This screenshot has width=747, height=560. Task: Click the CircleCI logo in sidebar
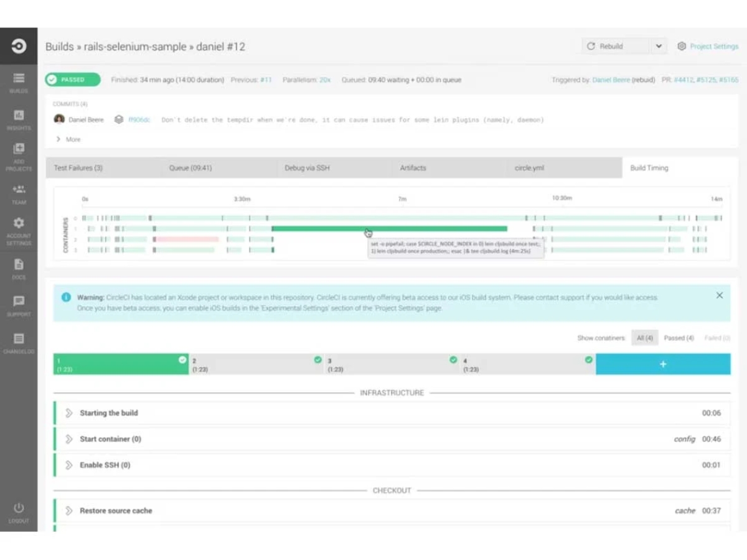tap(19, 46)
